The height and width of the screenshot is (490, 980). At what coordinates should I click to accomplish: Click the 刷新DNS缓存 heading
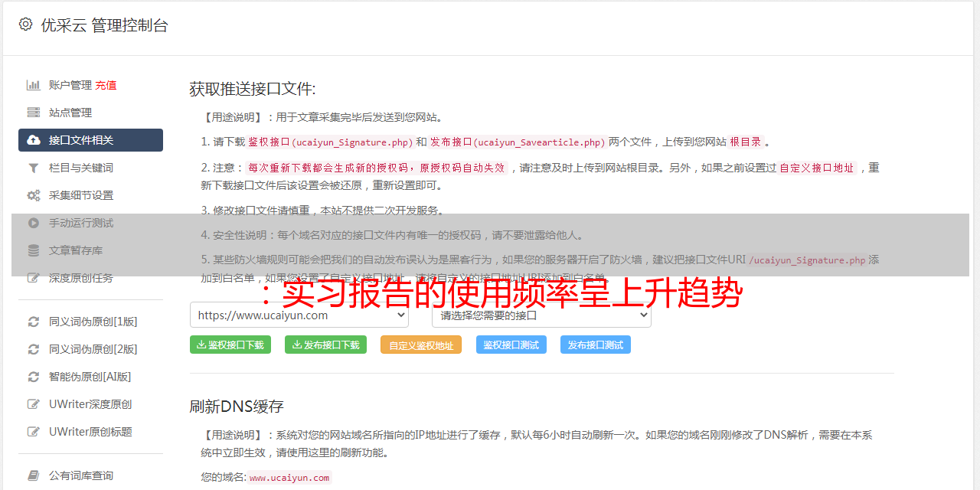(237, 406)
